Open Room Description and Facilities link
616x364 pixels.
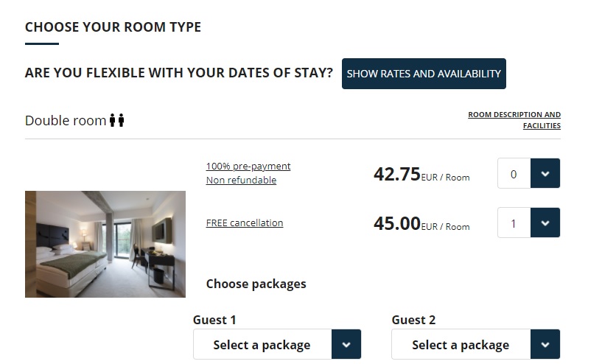514,120
